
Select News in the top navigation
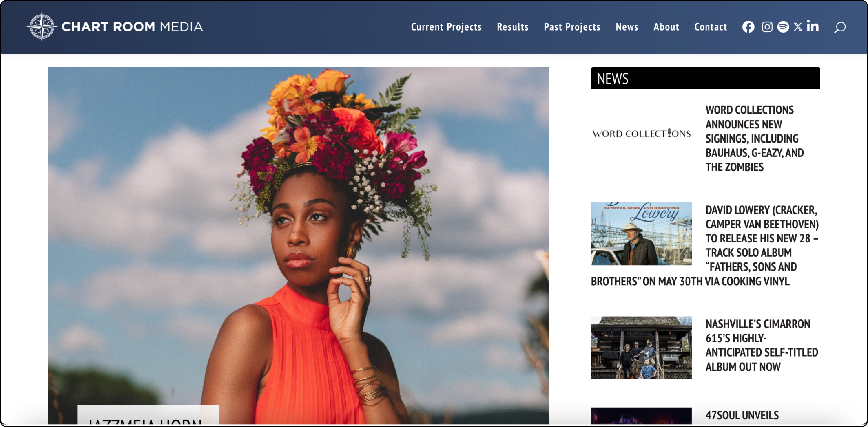627,27
